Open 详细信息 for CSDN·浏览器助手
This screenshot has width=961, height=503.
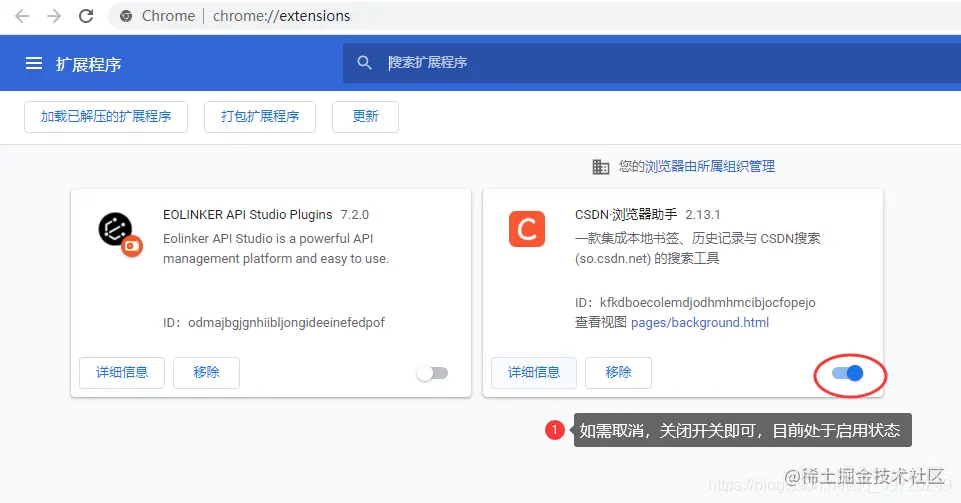[534, 373]
